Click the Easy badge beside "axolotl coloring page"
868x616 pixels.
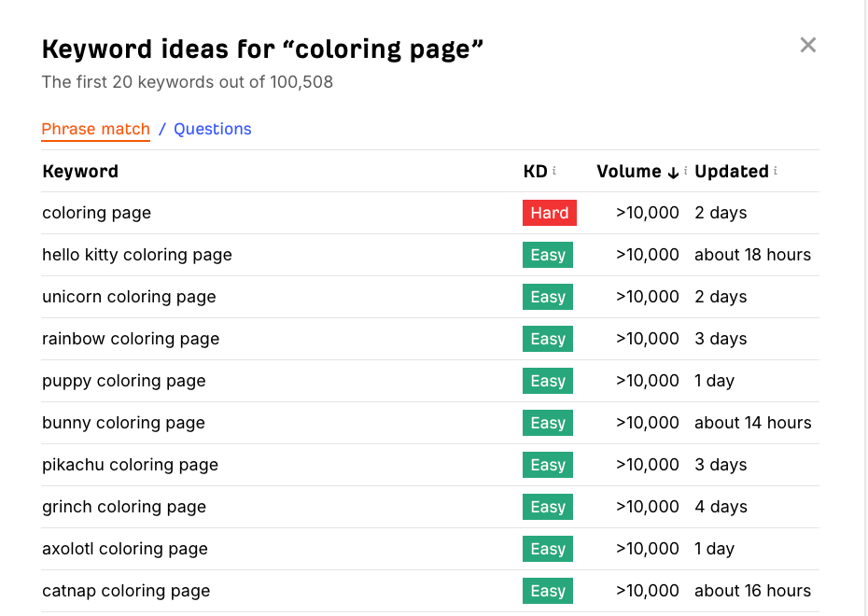548,548
